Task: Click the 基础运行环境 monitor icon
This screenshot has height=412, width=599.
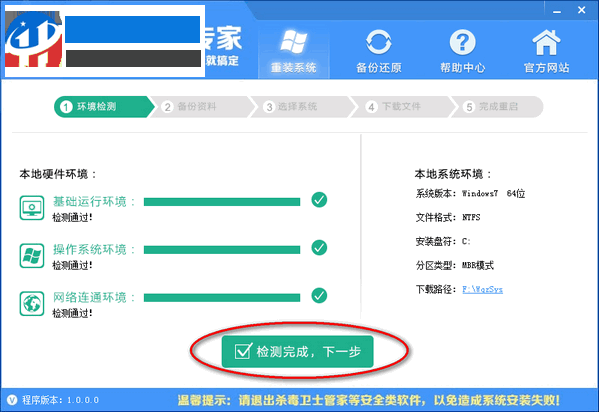Action: click(x=32, y=208)
